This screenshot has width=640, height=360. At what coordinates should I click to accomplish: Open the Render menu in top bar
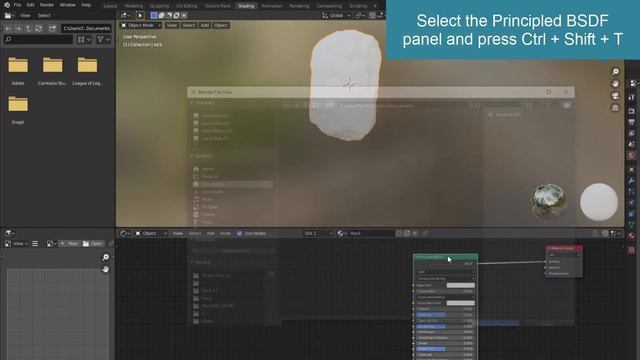pos(47,5)
